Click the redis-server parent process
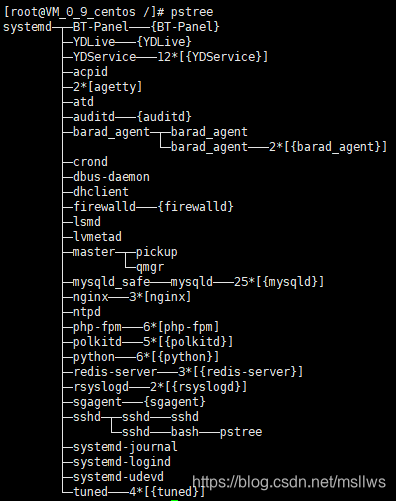The width and height of the screenshot is (396, 501). pos(115,372)
